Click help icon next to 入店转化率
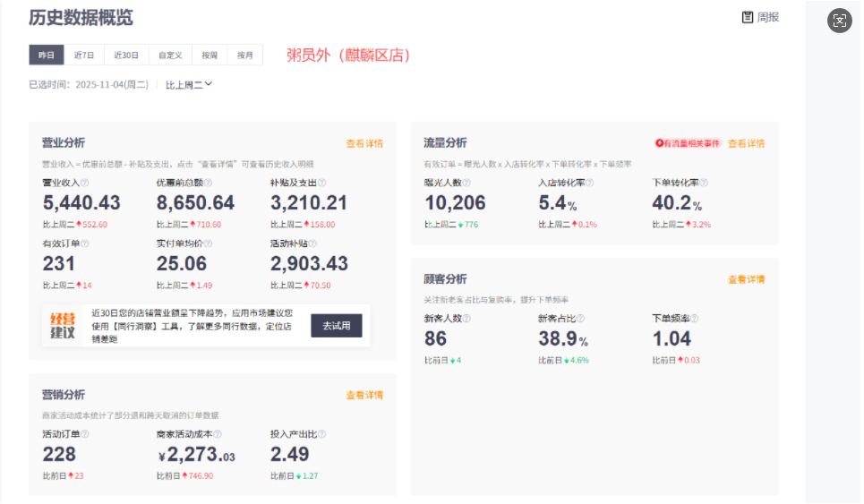The height and width of the screenshot is (504, 864). (590, 183)
